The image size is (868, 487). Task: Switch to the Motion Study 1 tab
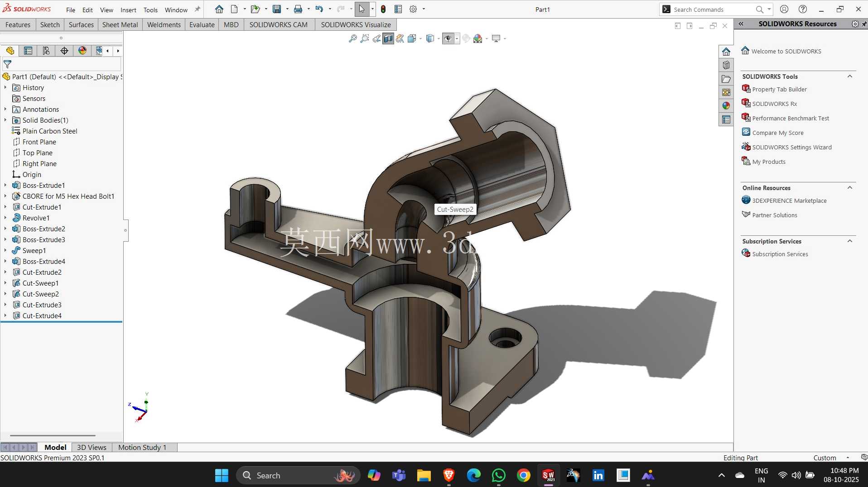[x=142, y=447]
